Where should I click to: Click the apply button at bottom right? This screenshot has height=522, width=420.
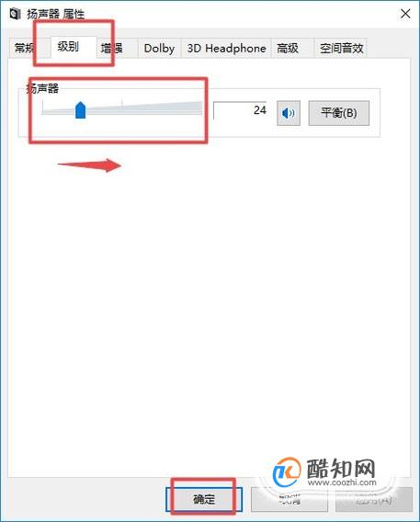[374, 499]
